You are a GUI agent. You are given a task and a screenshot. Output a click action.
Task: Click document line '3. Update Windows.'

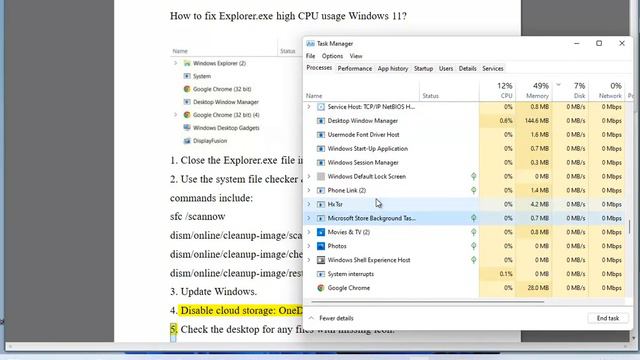[x=213, y=291]
